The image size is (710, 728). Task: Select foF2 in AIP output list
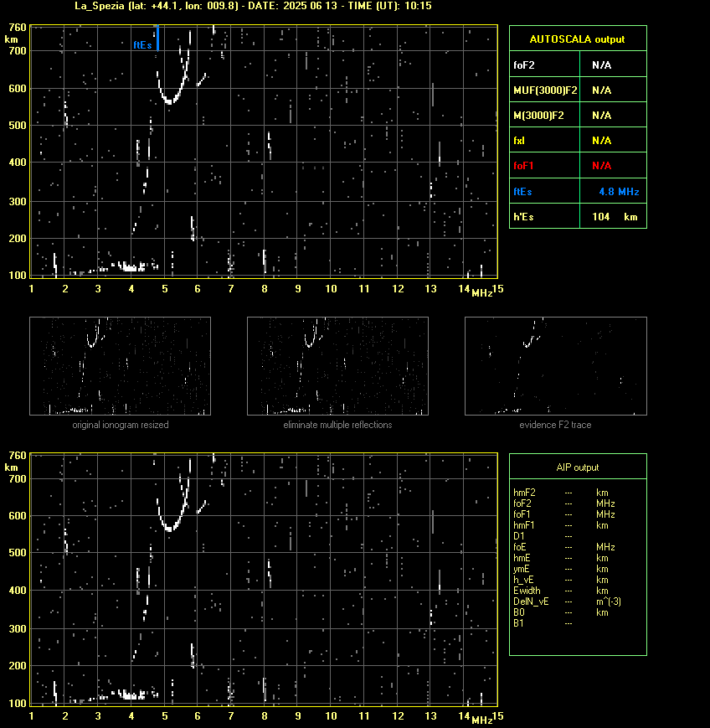(522, 503)
